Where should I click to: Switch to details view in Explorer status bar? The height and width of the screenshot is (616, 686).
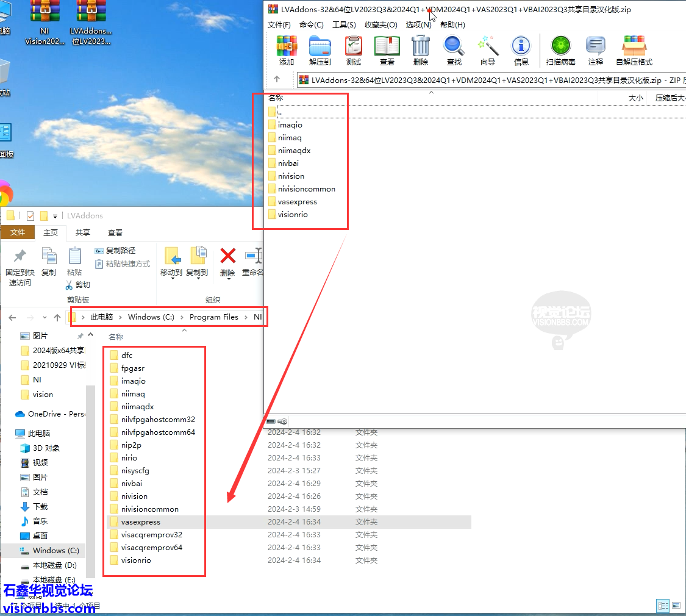[x=663, y=606]
